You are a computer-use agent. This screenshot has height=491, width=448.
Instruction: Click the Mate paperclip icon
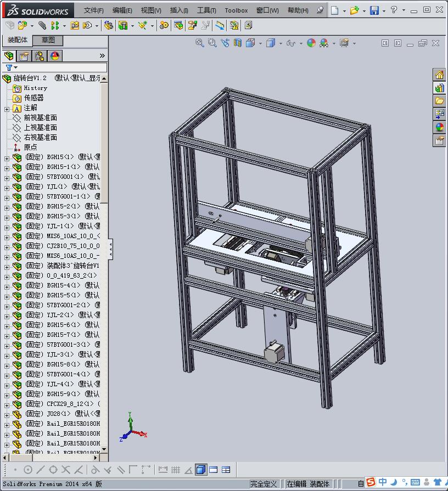[x=42, y=25]
